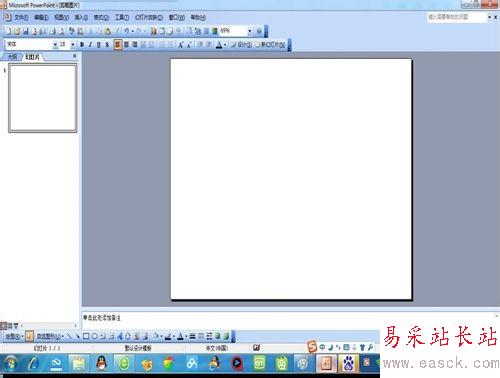The image size is (500, 378).
Task: Click Windows Start button
Action: (x=10, y=363)
